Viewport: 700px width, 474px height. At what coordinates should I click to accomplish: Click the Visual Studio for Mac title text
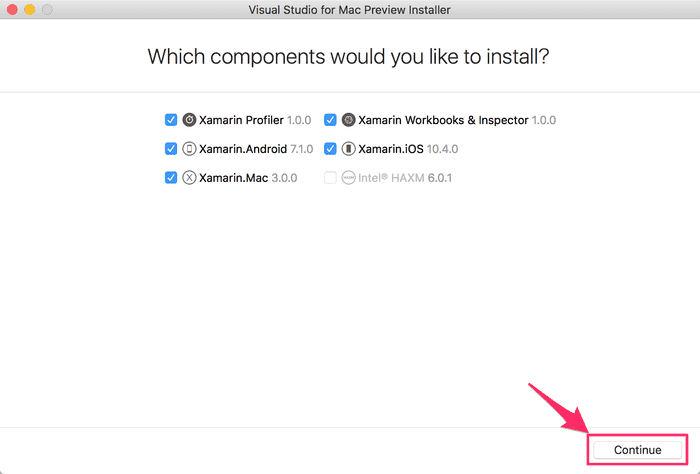(349, 10)
